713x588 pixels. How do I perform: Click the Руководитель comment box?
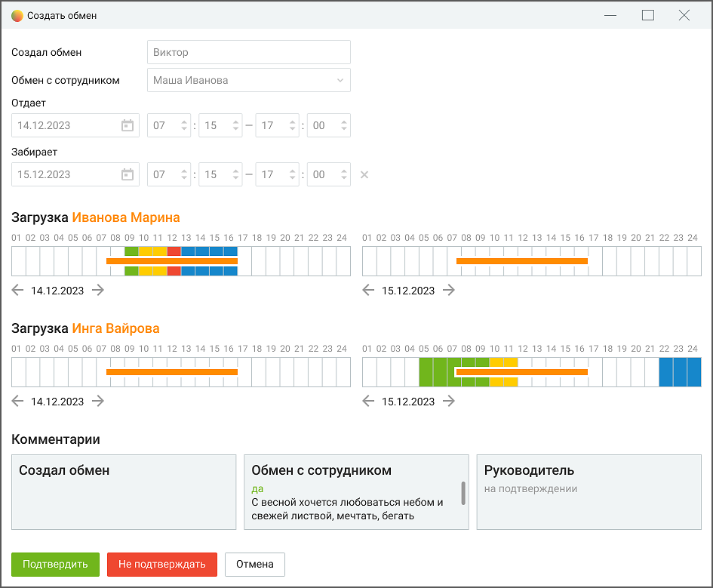589,492
